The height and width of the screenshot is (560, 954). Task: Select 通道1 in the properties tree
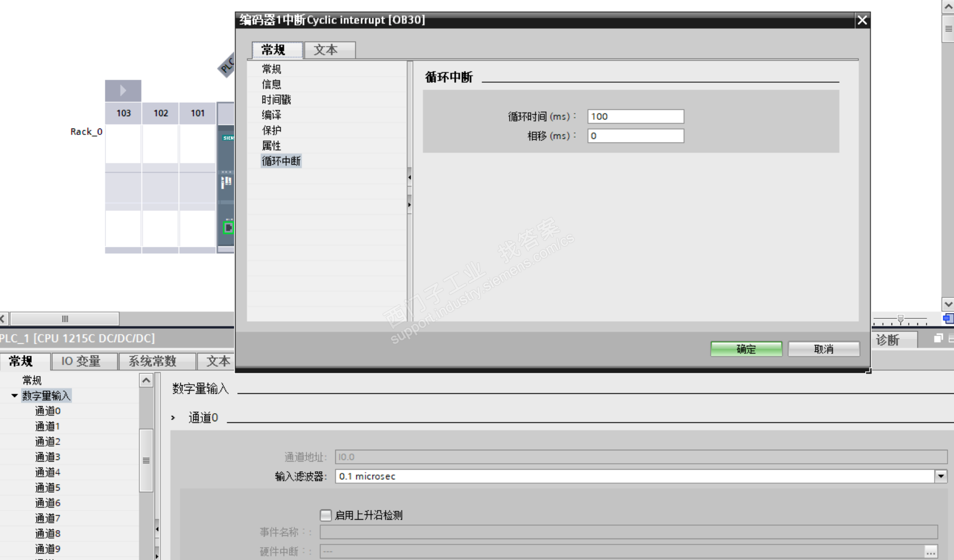(x=47, y=426)
